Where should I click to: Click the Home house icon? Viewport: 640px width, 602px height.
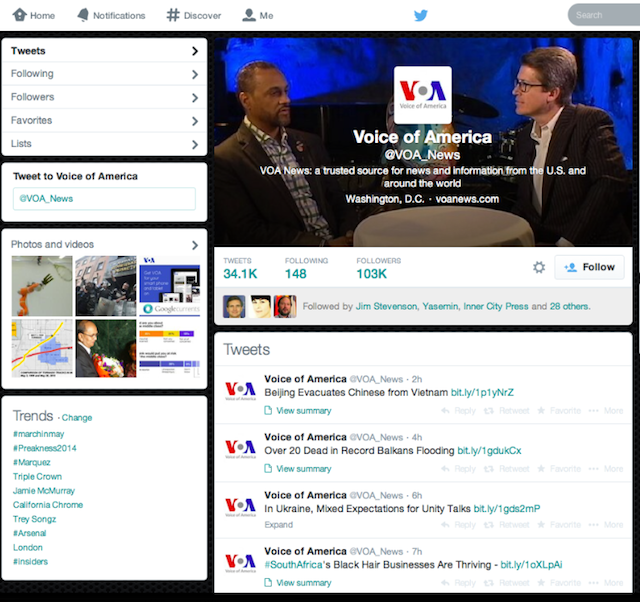tap(19, 15)
